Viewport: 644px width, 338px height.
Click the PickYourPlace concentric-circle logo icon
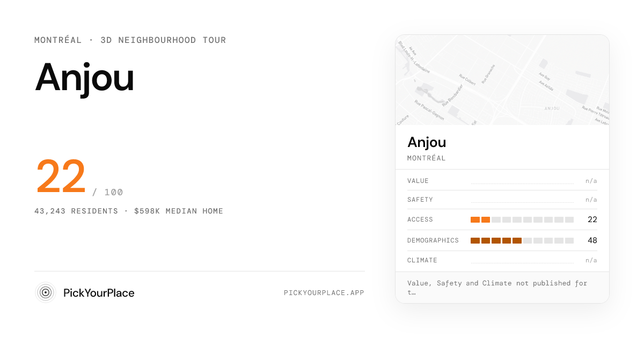coord(46,292)
